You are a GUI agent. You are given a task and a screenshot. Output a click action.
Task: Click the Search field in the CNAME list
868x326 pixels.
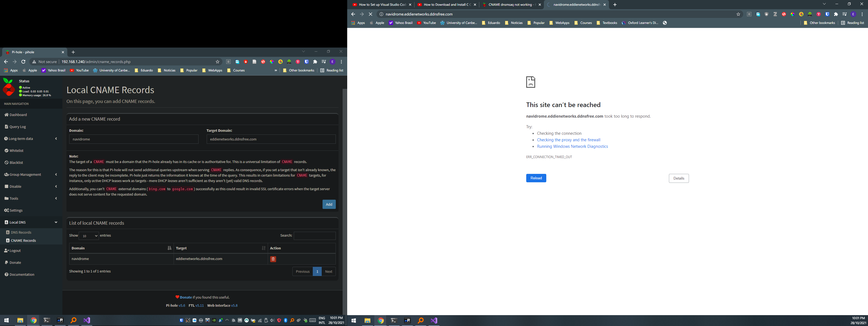click(x=314, y=236)
